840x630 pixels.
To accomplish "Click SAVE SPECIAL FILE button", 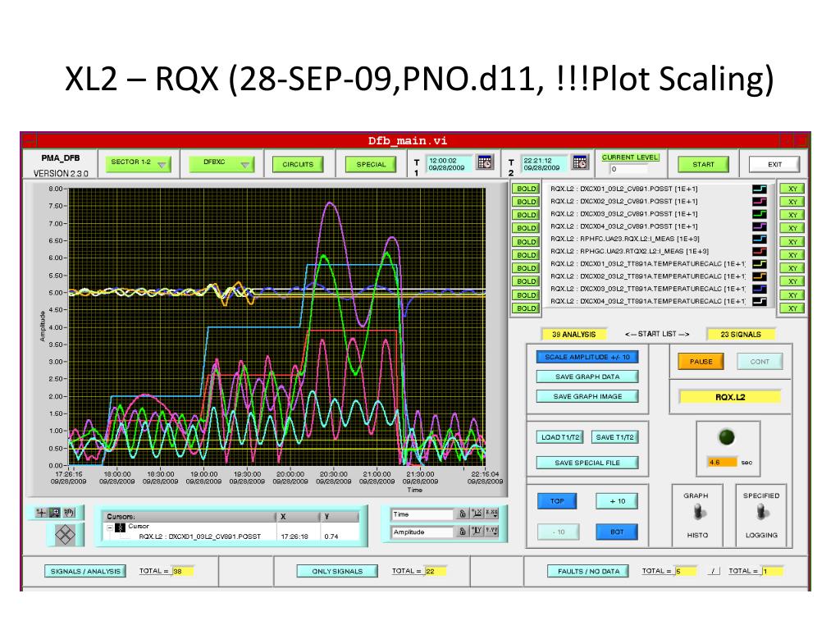I will (587, 463).
